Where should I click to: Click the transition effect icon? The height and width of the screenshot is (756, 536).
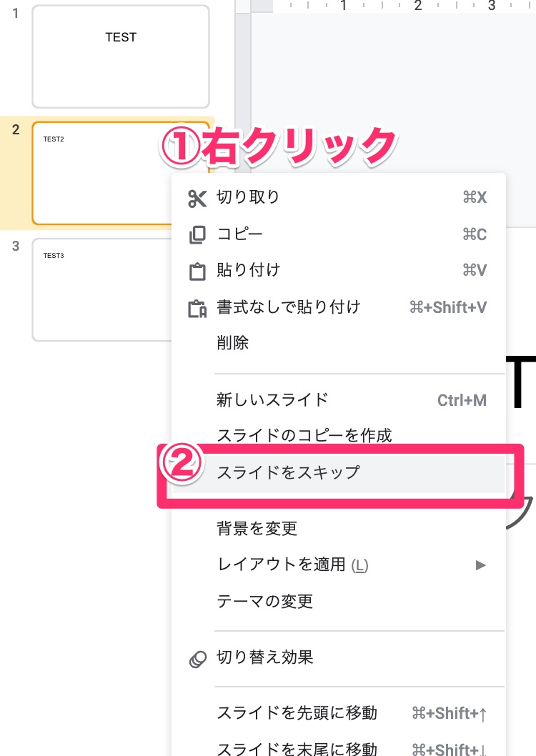click(197, 658)
